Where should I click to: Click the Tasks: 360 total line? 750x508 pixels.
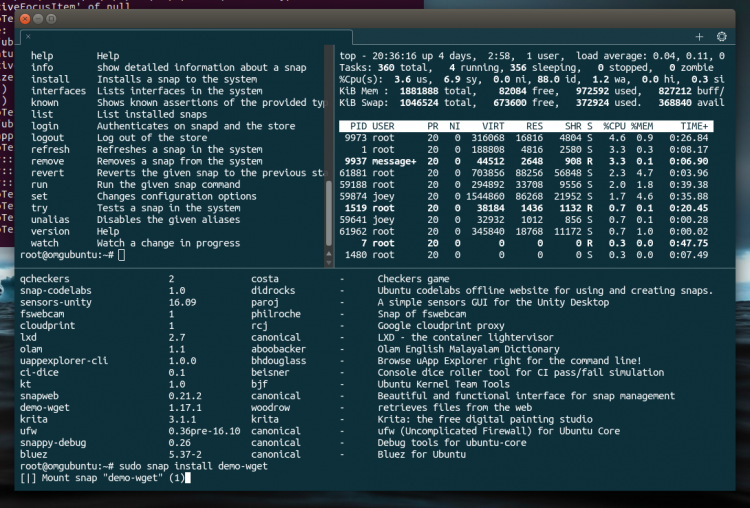pos(526,67)
